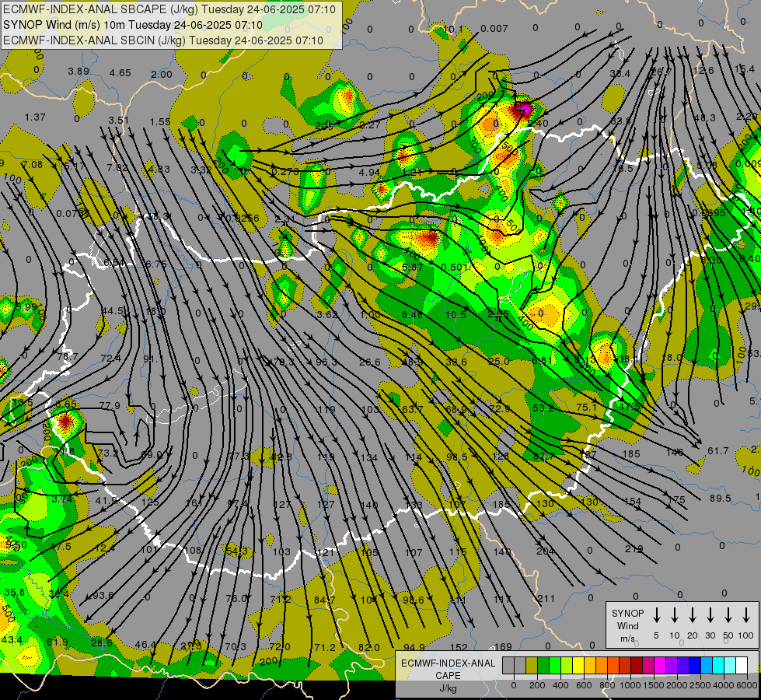
Task: Click the 4.65 value on the map
Action: point(120,73)
